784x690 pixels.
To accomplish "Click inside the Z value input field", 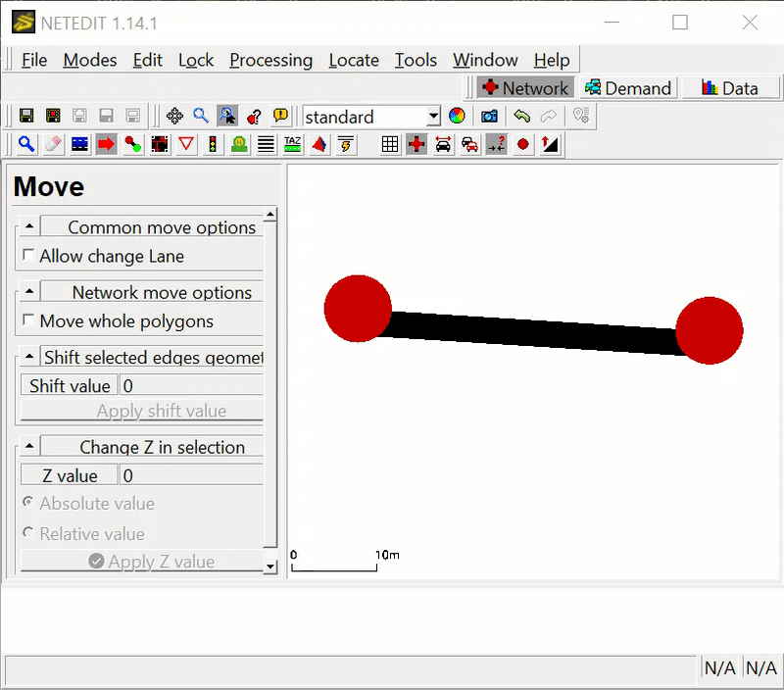I will pos(191,475).
